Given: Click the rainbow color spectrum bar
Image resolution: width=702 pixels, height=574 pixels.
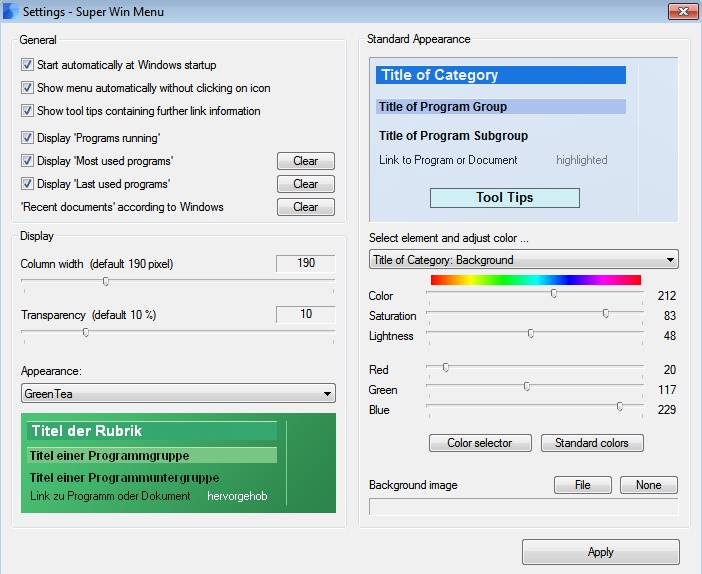Looking at the screenshot, I should pos(535,280).
